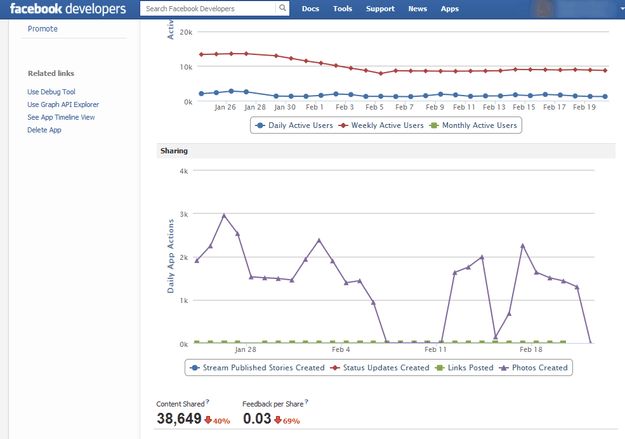Click the Facebook developers logo
Image resolution: width=625 pixels, height=439 pixels.
(x=68, y=8)
